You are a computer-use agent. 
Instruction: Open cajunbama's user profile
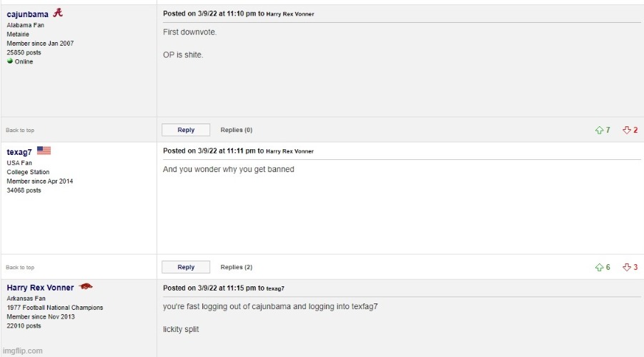pos(27,14)
